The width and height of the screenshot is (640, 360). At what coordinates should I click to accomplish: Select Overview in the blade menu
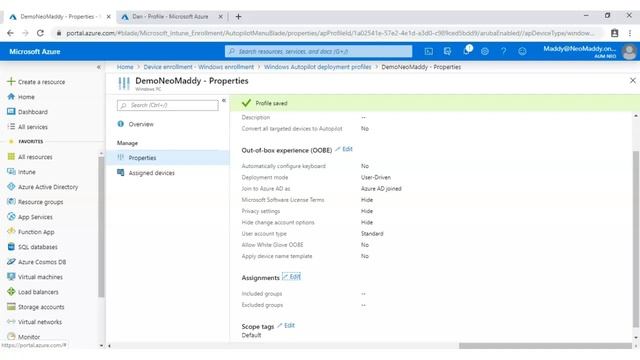pyautogui.click(x=141, y=124)
